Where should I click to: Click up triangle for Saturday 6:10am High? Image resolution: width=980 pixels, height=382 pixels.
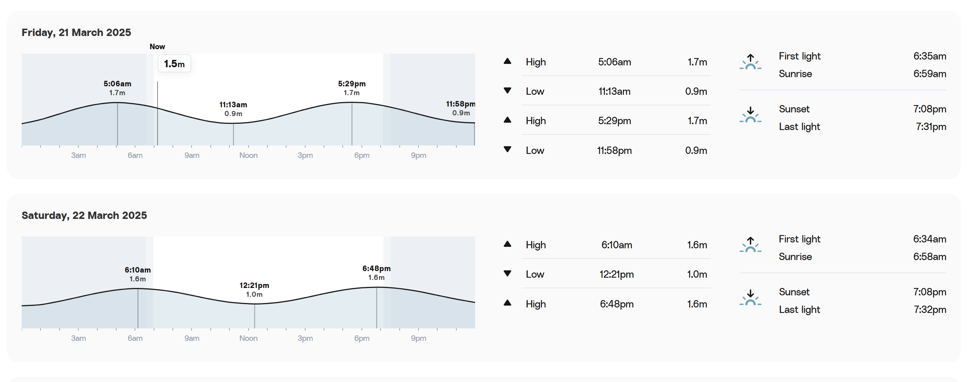click(x=507, y=244)
